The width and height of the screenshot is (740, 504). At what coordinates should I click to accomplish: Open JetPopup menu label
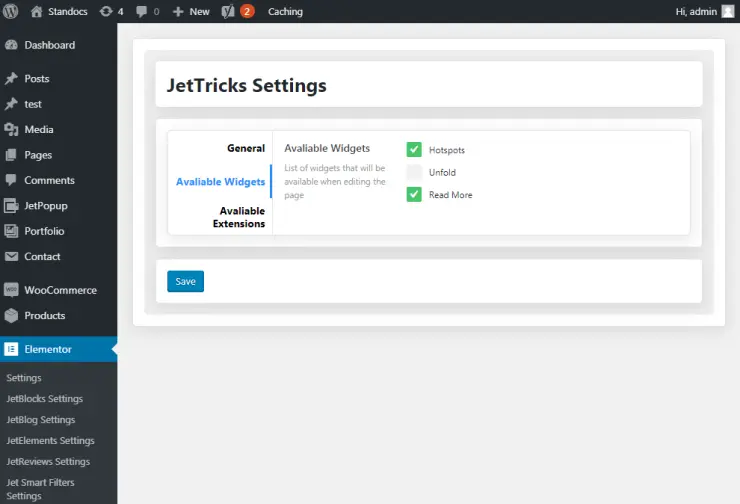[x=46, y=206]
